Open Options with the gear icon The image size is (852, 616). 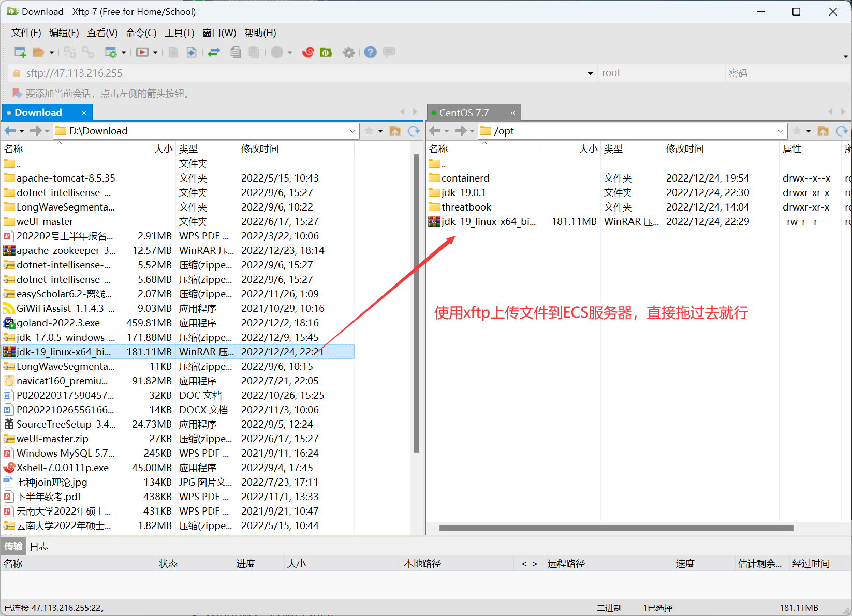pos(349,52)
